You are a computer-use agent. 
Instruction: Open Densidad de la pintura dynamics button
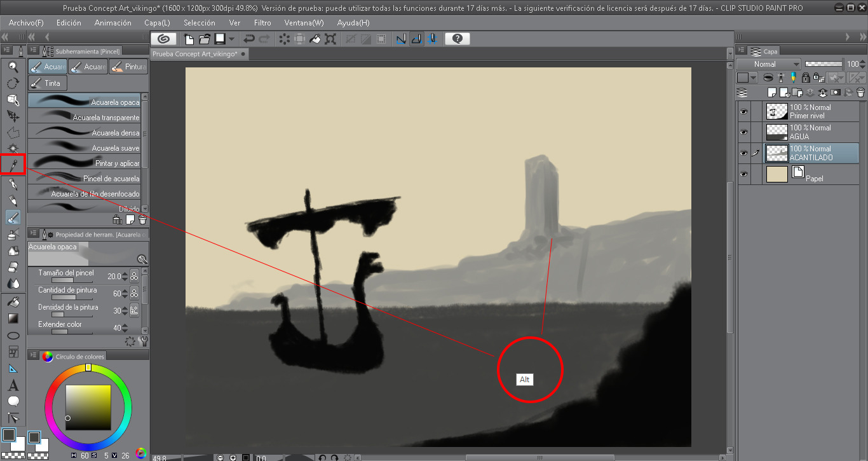[134, 311]
